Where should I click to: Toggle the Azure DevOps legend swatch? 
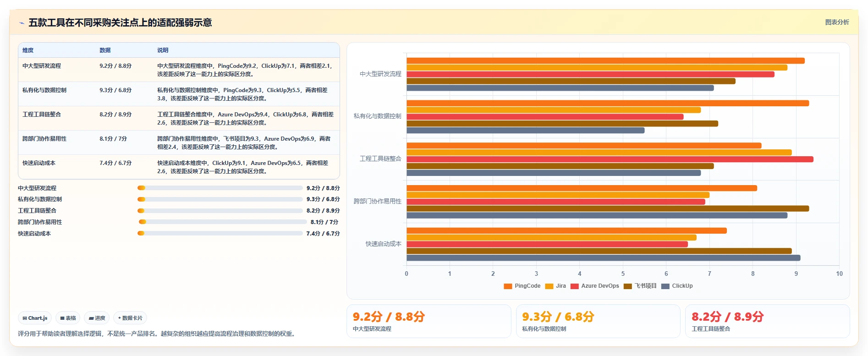pyautogui.click(x=574, y=286)
